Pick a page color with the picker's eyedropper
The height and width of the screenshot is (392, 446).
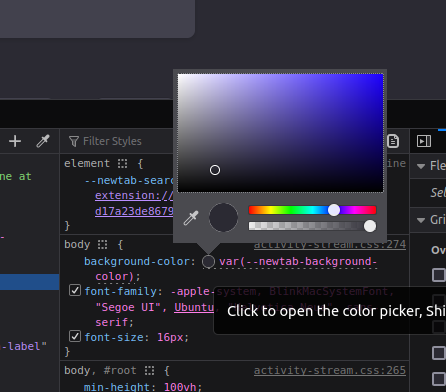tap(191, 218)
